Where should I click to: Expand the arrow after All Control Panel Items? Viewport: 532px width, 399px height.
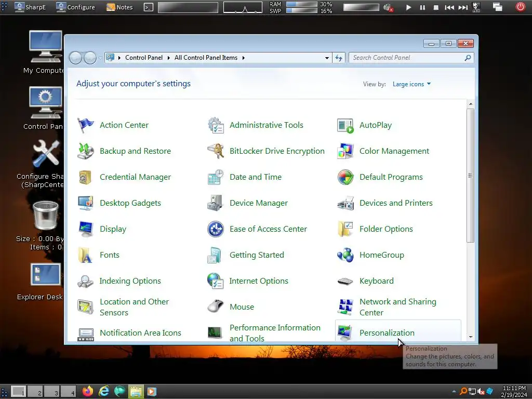(243, 58)
